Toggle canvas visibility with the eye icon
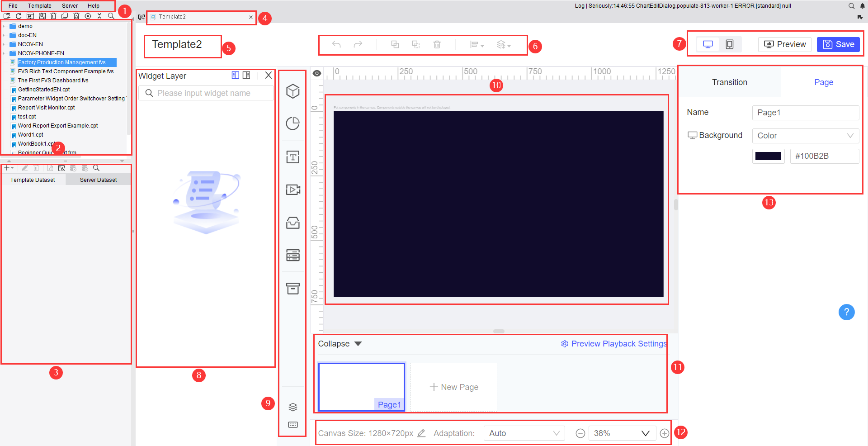The width and height of the screenshot is (868, 446). [317, 73]
